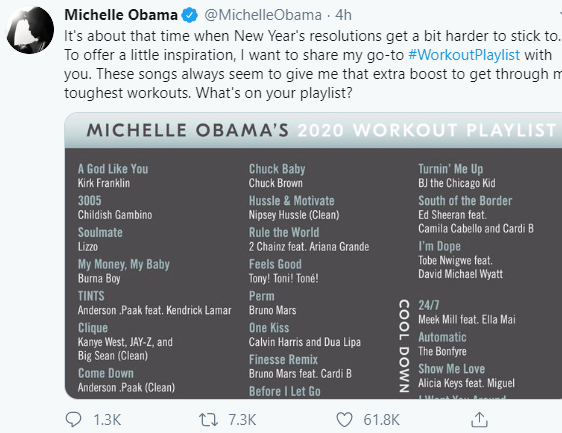Click the @MichelleObama handle
Image resolution: width=562 pixels, height=433 pixels.
tap(263, 15)
